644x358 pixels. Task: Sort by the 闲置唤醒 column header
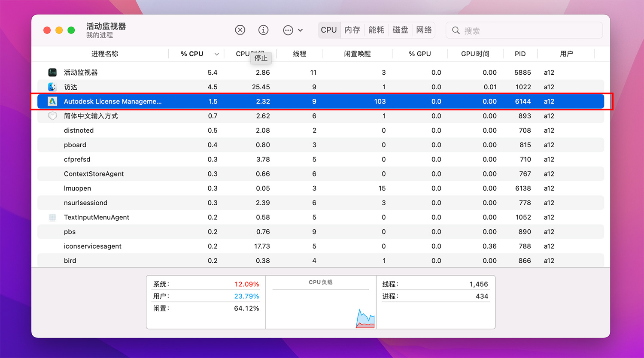[x=357, y=54]
